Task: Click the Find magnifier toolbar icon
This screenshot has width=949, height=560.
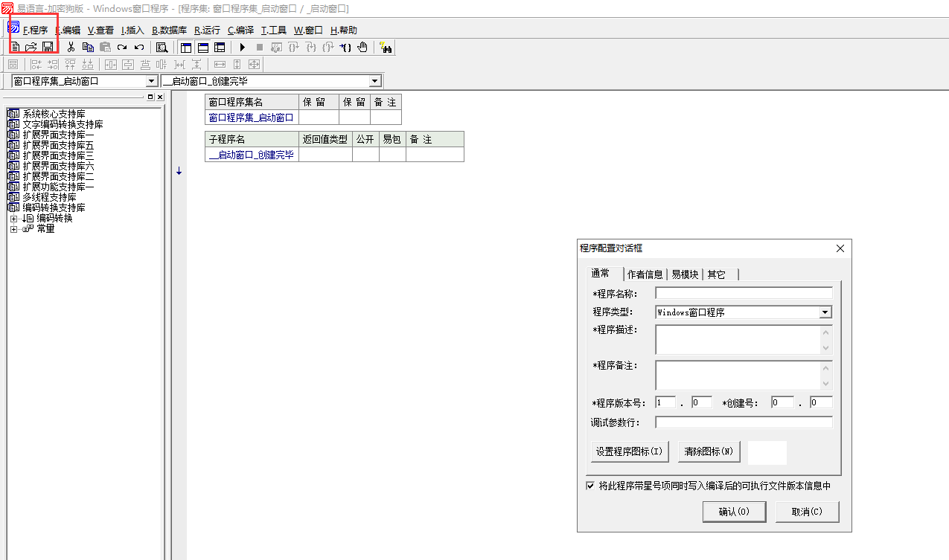Action: click(162, 47)
